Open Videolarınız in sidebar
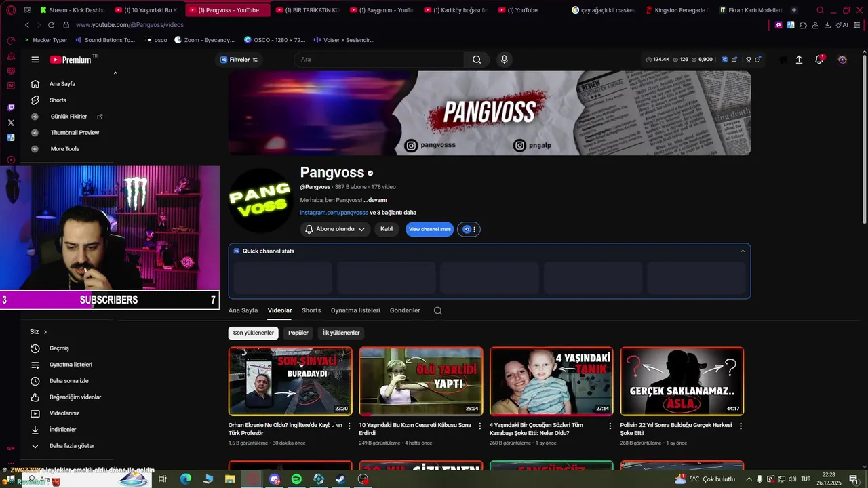868x488 pixels. tap(64, 413)
